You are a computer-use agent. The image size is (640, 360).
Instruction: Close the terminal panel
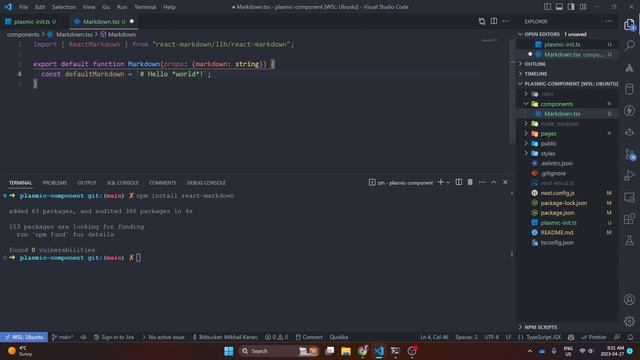coord(505,182)
